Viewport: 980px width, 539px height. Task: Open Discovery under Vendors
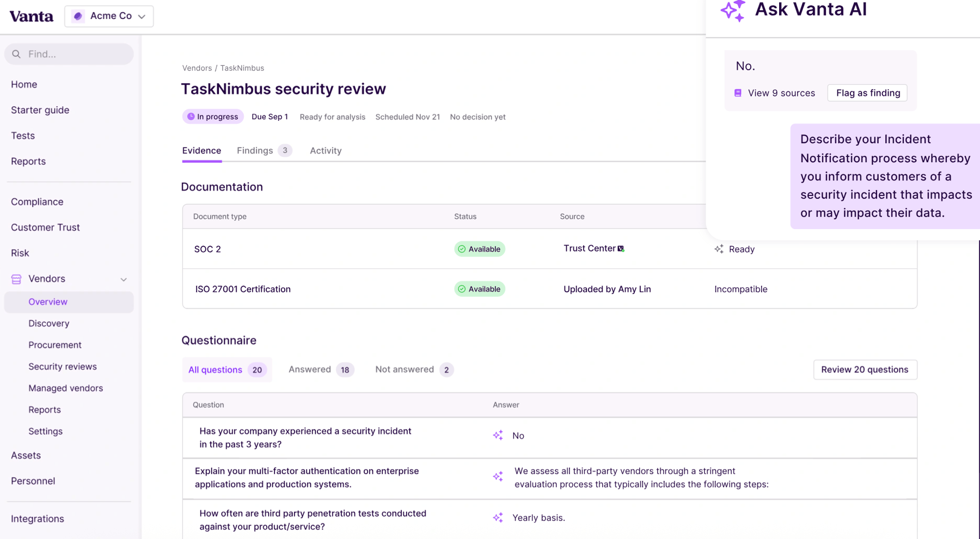pos(49,323)
